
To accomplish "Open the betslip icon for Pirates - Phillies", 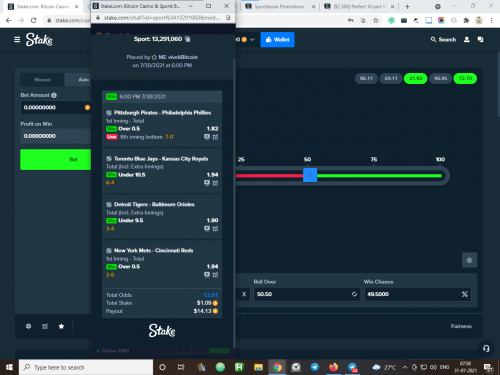I will [207, 137].
